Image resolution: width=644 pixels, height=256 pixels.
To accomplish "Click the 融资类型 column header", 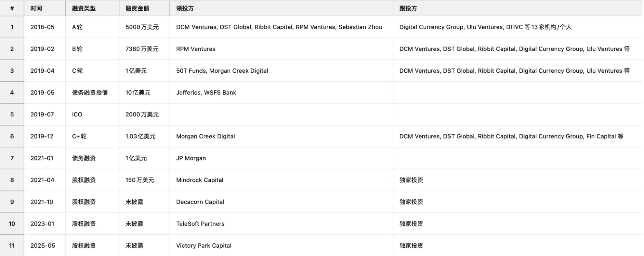I will (92, 8).
